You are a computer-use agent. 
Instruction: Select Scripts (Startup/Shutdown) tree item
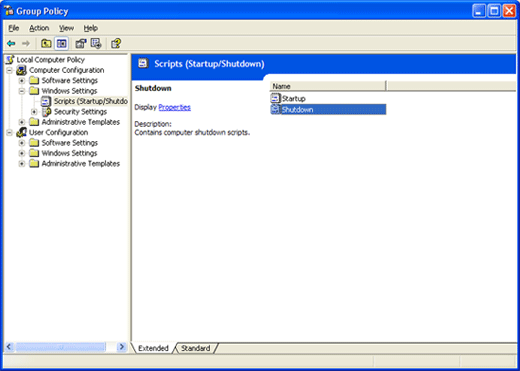91,101
